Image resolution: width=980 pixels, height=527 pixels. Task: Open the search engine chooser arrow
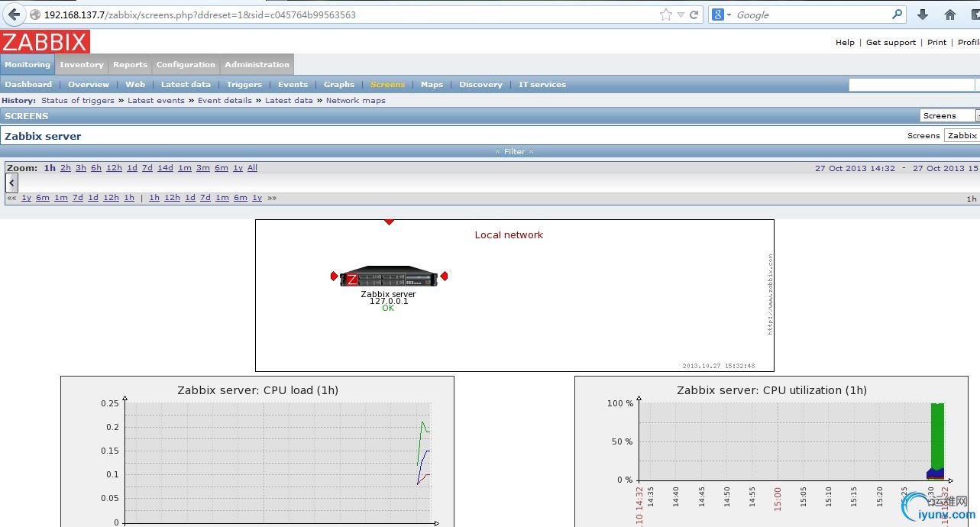point(729,15)
